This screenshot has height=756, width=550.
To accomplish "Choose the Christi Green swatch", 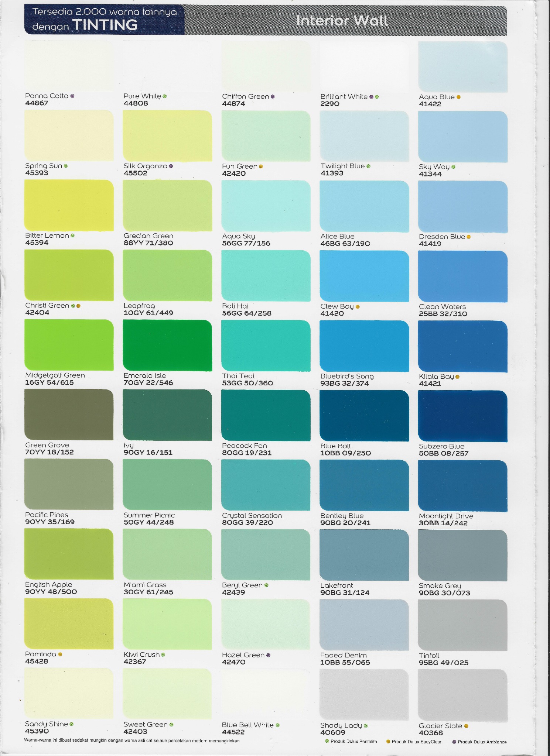I will click(69, 275).
